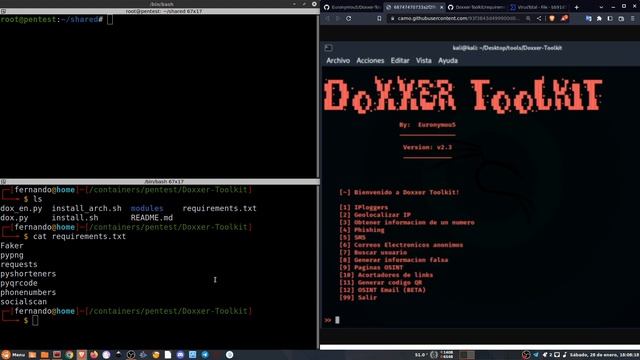The width and height of the screenshot is (640, 360).
Task: Click the /bin/bash 67x17 pane title bar
Action: (160, 182)
